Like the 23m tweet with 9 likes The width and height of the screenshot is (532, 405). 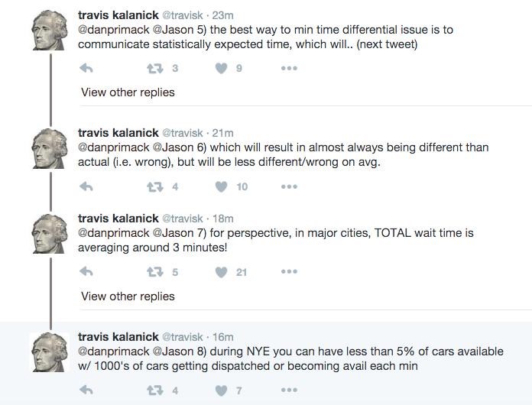point(222,68)
